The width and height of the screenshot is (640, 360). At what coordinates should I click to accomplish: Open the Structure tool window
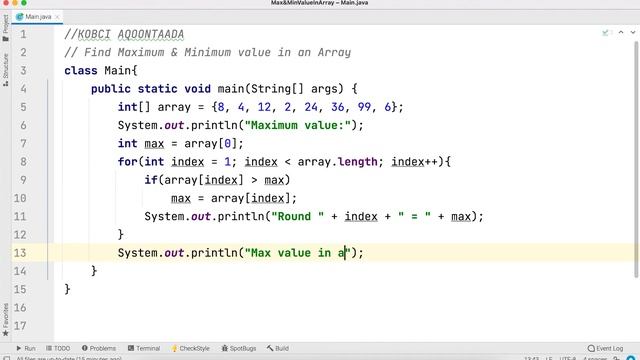point(5,70)
